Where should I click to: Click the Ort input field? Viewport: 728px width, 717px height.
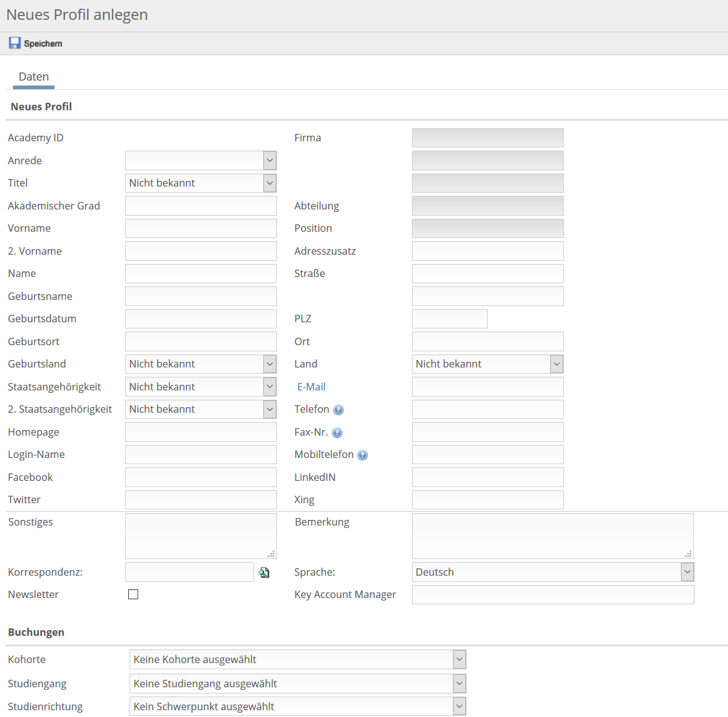pos(488,341)
